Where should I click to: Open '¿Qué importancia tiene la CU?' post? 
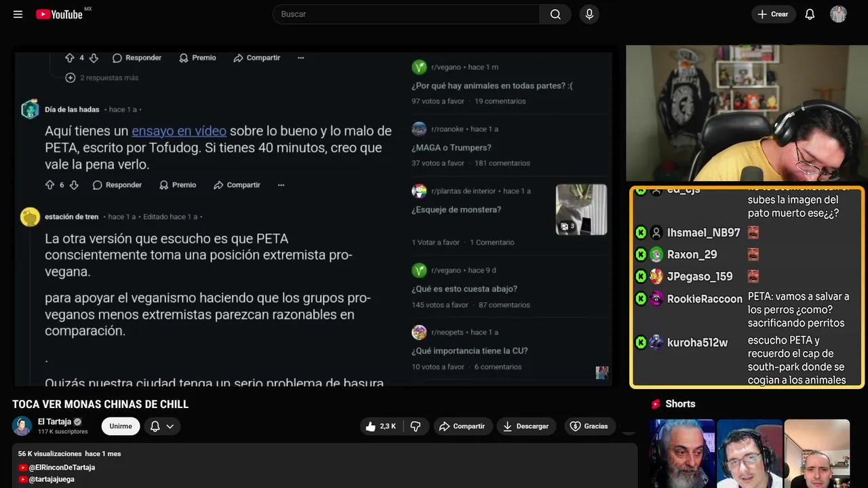[x=469, y=351]
